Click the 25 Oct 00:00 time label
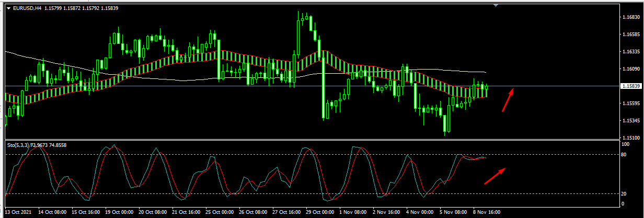 [221, 212]
